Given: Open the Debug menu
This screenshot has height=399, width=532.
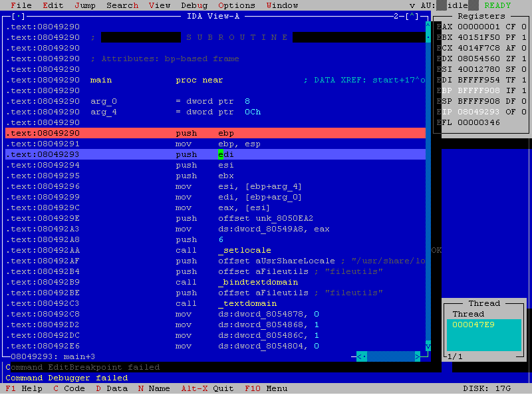Looking at the screenshot, I should 194,5.
